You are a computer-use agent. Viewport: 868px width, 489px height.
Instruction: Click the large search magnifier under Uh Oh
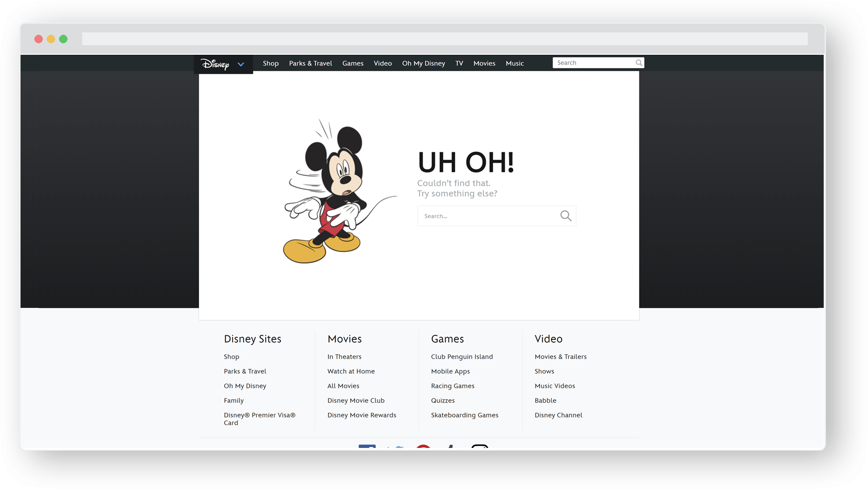(x=566, y=216)
